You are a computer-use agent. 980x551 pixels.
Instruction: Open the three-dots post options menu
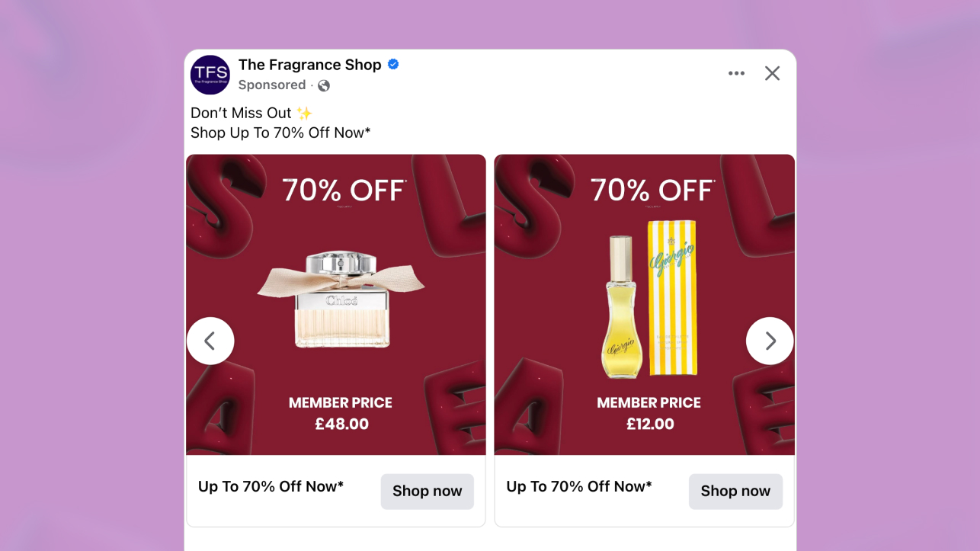point(736,73)
